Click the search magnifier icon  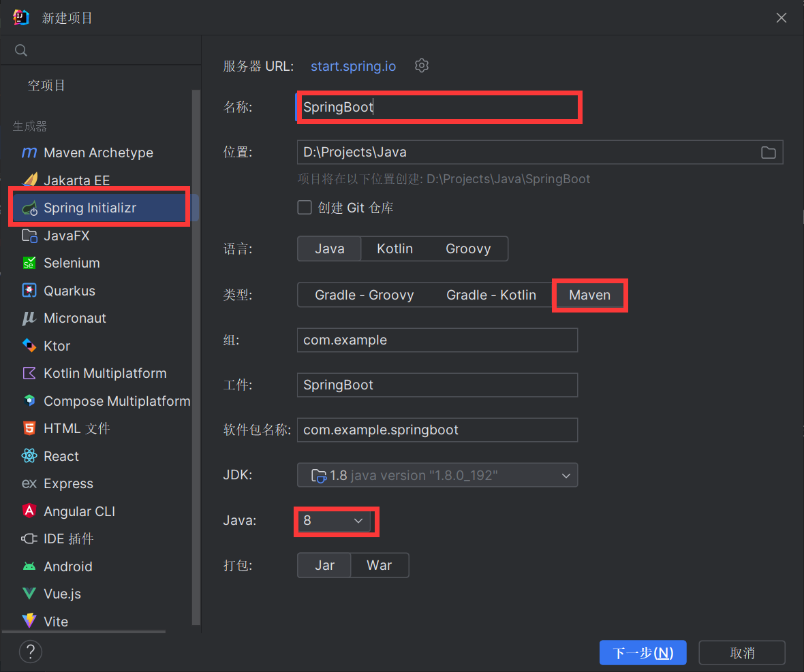pyautogui.click(x=21, y=50)
